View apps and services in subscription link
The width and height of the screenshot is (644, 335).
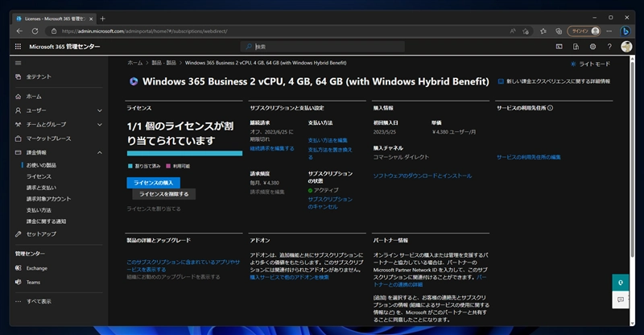tap(184, 266)
